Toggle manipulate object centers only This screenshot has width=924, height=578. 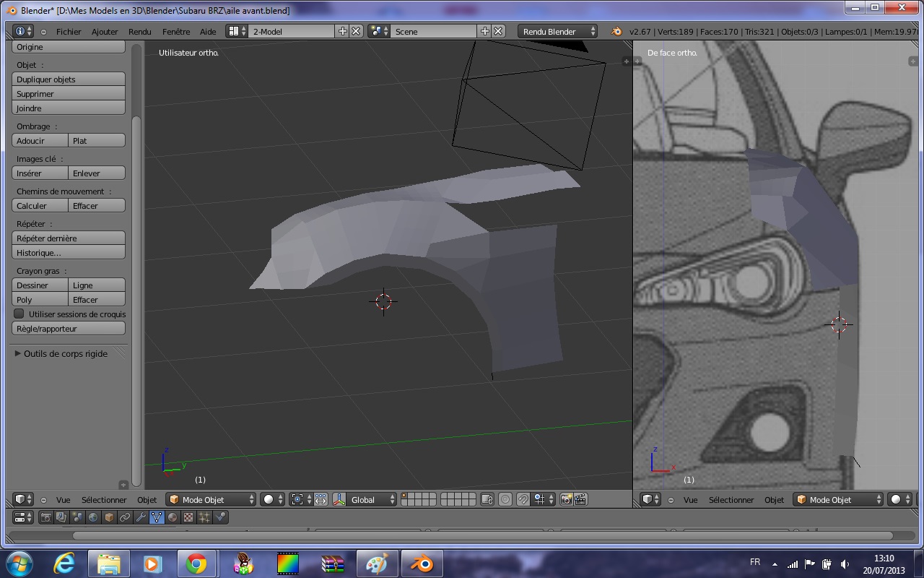click(321, 499)
